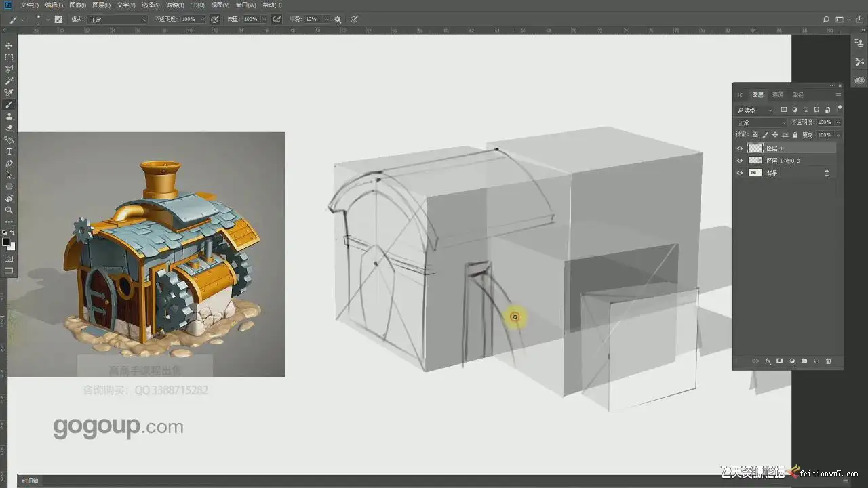Filter layers by adjustment layers
Screen dimensions: 868x488
[795, 110]
